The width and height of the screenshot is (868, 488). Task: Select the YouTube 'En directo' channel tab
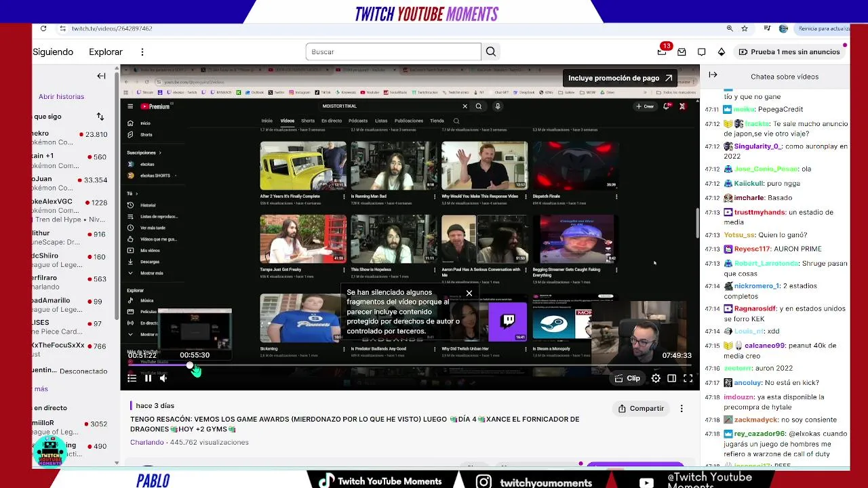(x=332, y=121)
